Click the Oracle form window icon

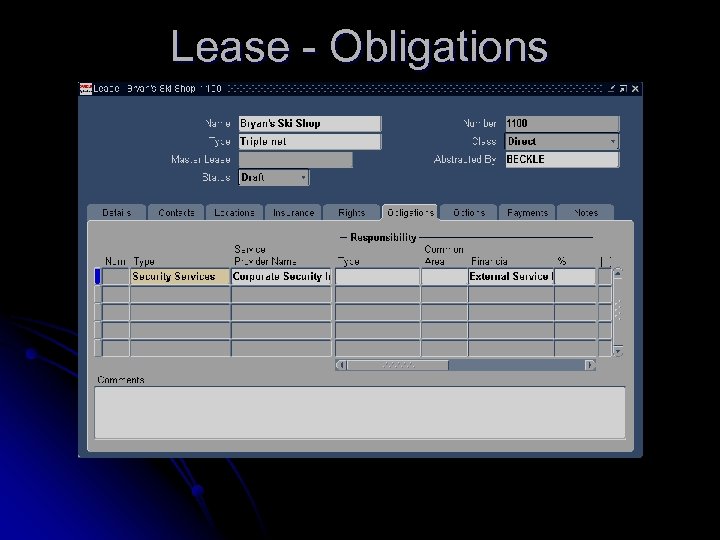pos(86,89)
